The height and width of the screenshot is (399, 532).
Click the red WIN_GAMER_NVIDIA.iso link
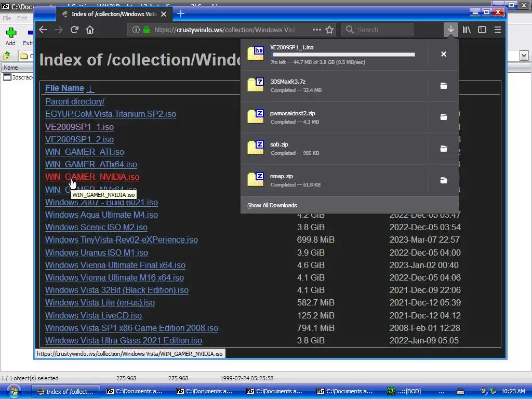pyautogui.click(x=92, y=177)
